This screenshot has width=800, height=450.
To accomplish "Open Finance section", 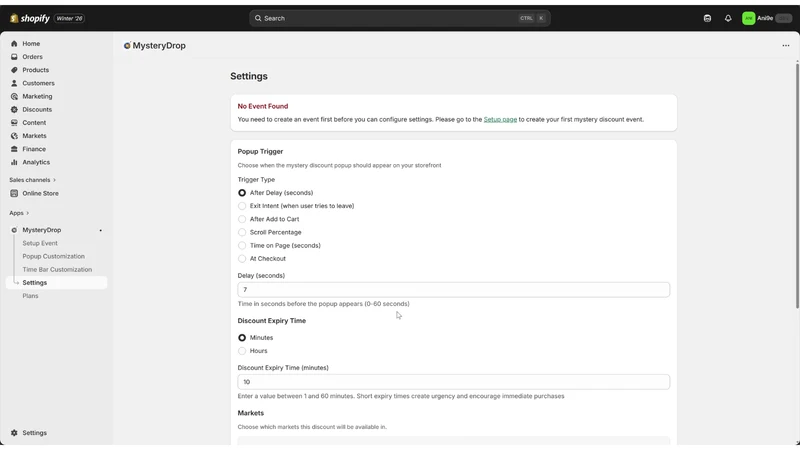I will [x=34, y=149].
